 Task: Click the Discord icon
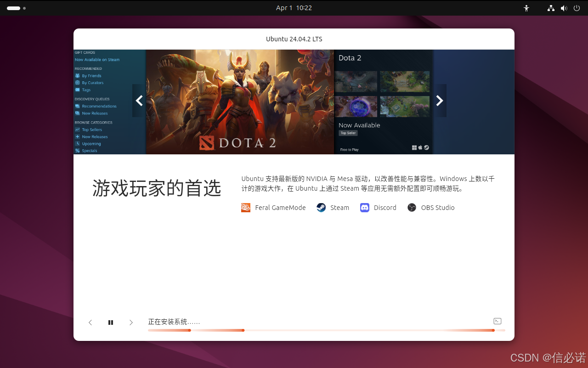point(364,207)
